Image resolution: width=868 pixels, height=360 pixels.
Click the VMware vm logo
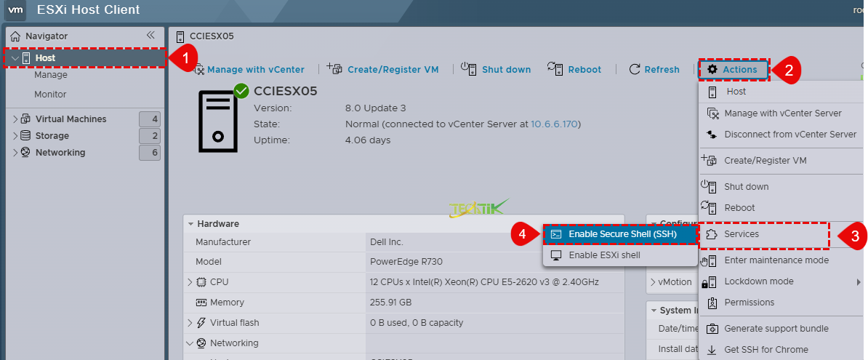pyautogui.click(x=15, y=9)
